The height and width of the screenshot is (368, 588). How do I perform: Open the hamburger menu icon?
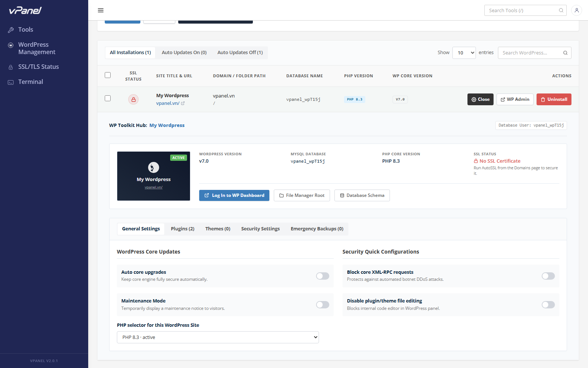coord(101,10)
